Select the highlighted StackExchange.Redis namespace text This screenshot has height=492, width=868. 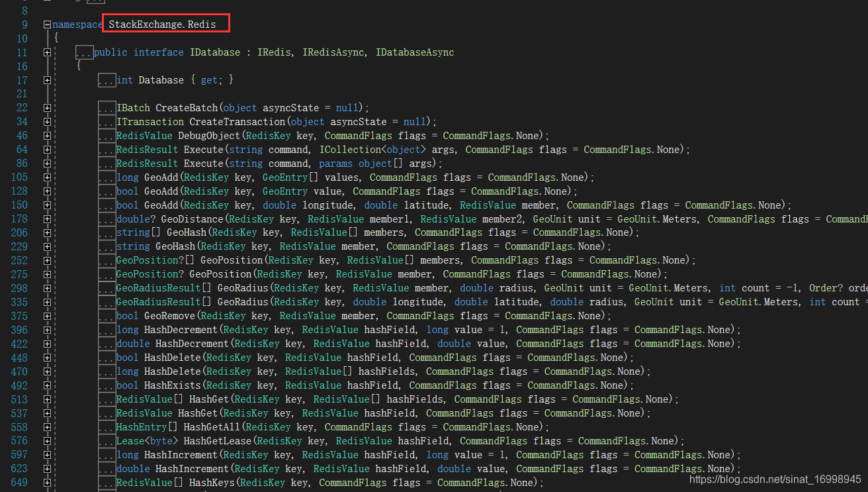click(x=163, y=23)
